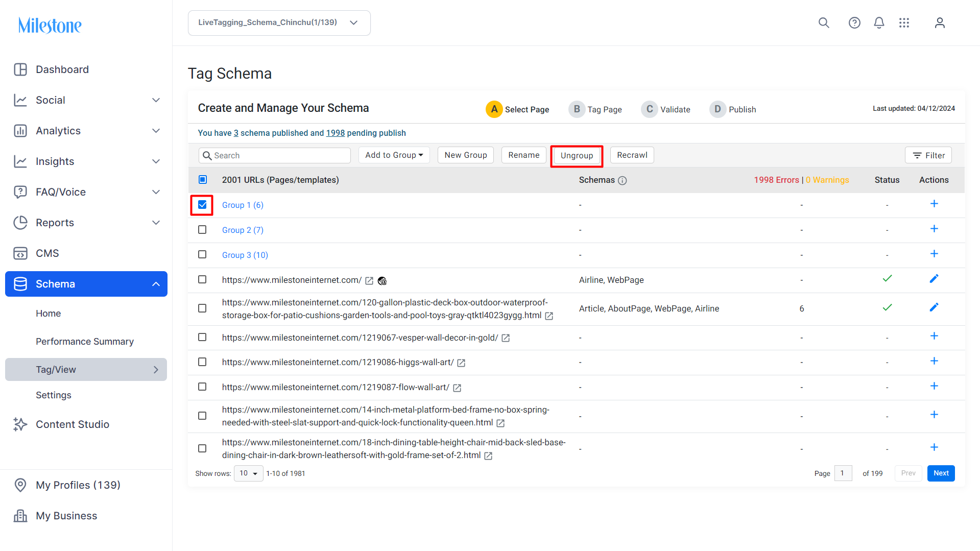Image resolution: width=980 pixels, height=551 pixels.
Task: Click the URL Search input field
Action: 275,156
